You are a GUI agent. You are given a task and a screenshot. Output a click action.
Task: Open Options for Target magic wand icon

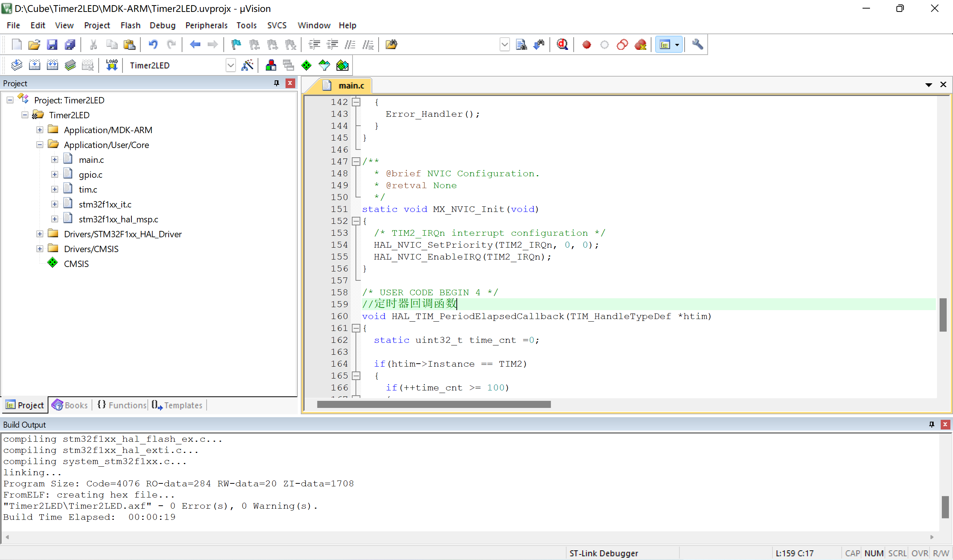tap(247, 65)
